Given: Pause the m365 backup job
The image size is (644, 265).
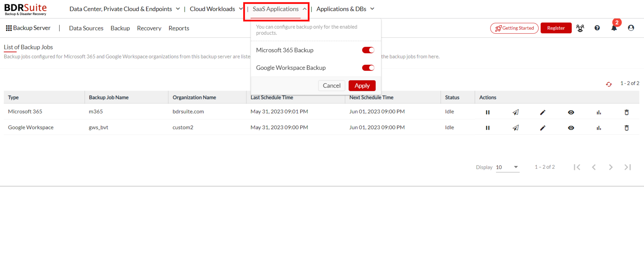Looking at the screenshot, I should tap(487, 112).
